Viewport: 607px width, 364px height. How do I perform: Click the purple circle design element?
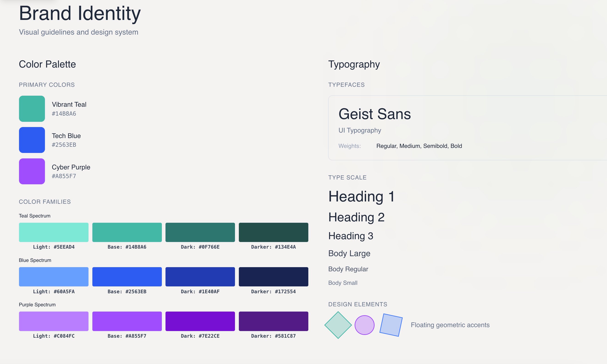pos(364,325)
